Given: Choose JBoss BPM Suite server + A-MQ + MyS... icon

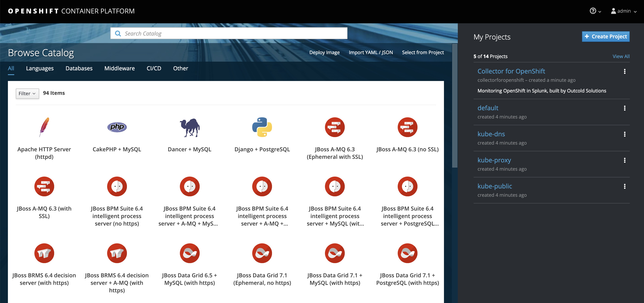Looking at the screenshot, I should [190, 186].
